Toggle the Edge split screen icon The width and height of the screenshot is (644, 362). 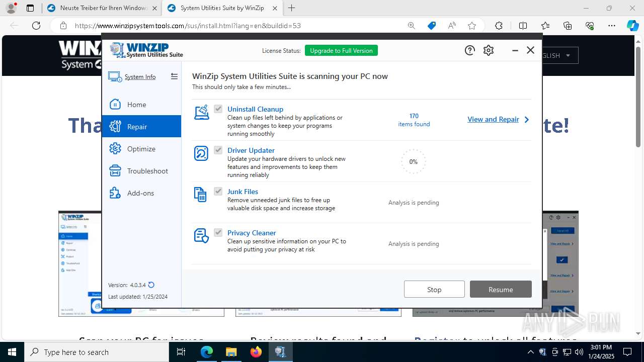tap(523, 26)
